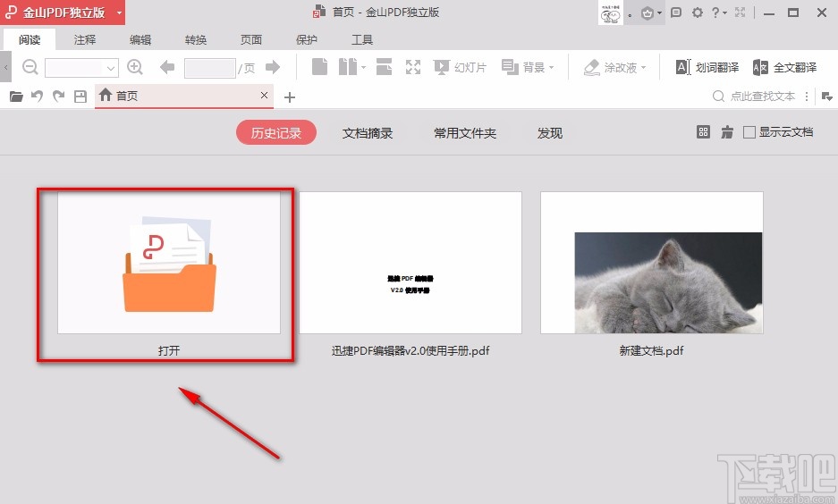Click the panel toggle icon beside search
This screenshot has height=504, width=838.
pos(826,97)
